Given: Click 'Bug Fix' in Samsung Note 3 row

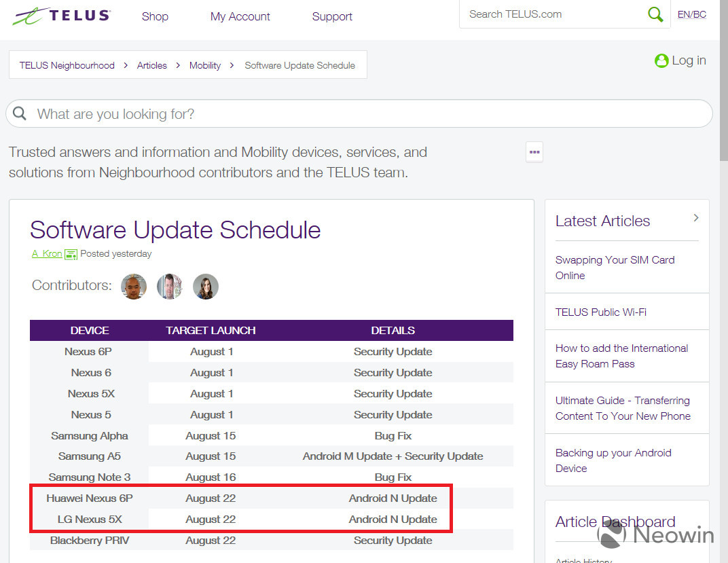Looking at the screenshot, I should pos(393,477).
